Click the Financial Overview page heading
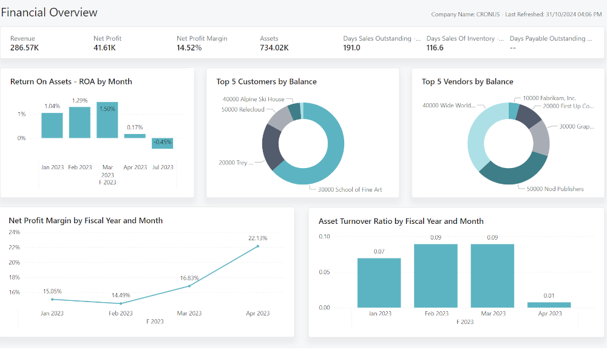The width and height of the screenshot is (607, 364). (x=49, y=12)
